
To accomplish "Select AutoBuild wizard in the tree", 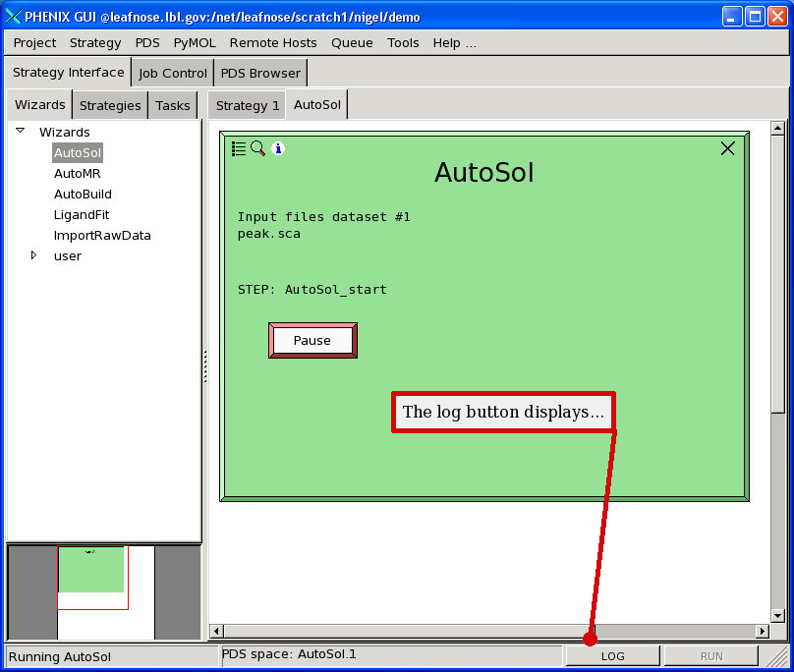I will click(83, 194).
